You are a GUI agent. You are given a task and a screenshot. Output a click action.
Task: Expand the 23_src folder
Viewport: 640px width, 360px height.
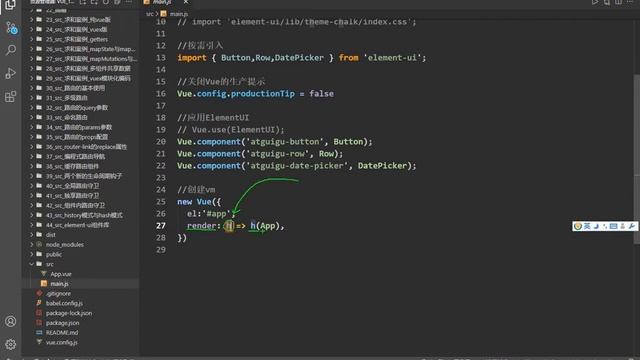(x=78, y=20)
